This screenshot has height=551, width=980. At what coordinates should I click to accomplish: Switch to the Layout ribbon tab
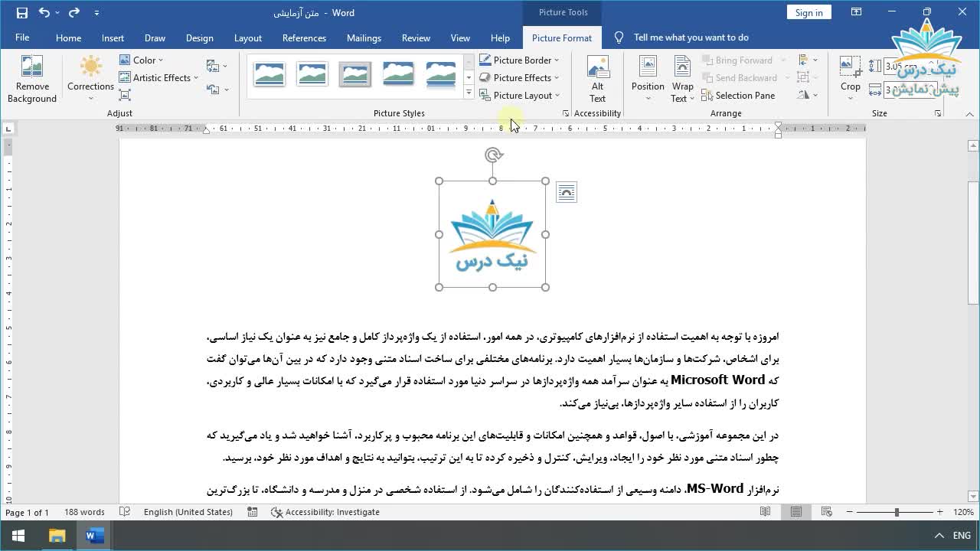247,38
